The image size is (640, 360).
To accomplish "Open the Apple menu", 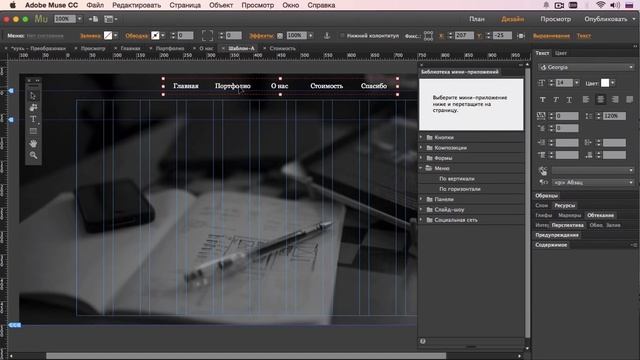I will click(13, 5).
